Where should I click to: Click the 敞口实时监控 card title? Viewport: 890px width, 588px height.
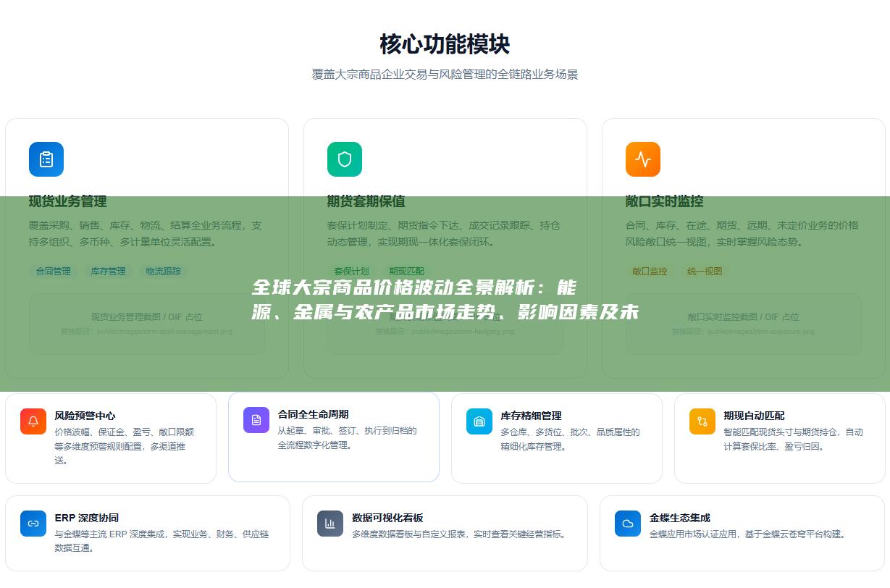point(665,201)
